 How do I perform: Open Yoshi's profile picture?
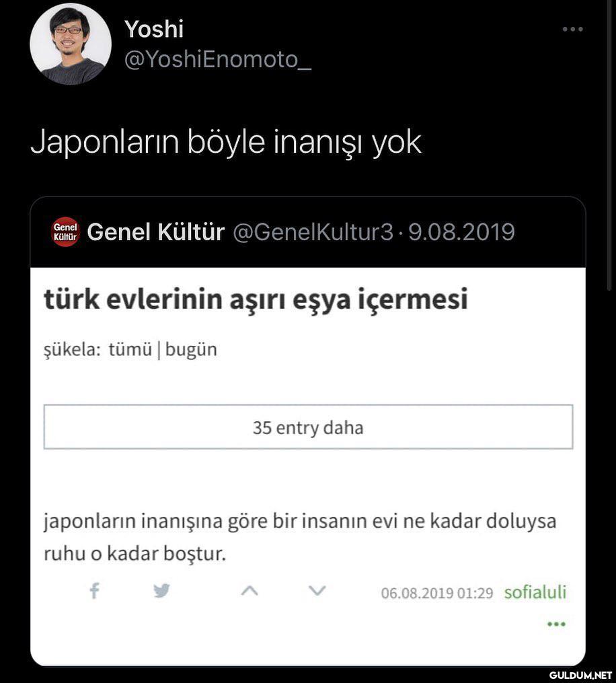click(70, 44)
